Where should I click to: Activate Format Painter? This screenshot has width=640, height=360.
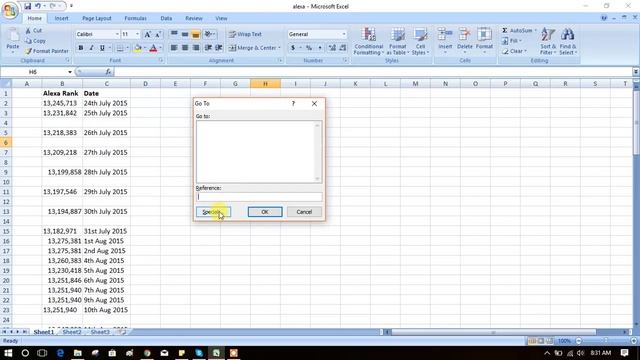coord(47,51)
